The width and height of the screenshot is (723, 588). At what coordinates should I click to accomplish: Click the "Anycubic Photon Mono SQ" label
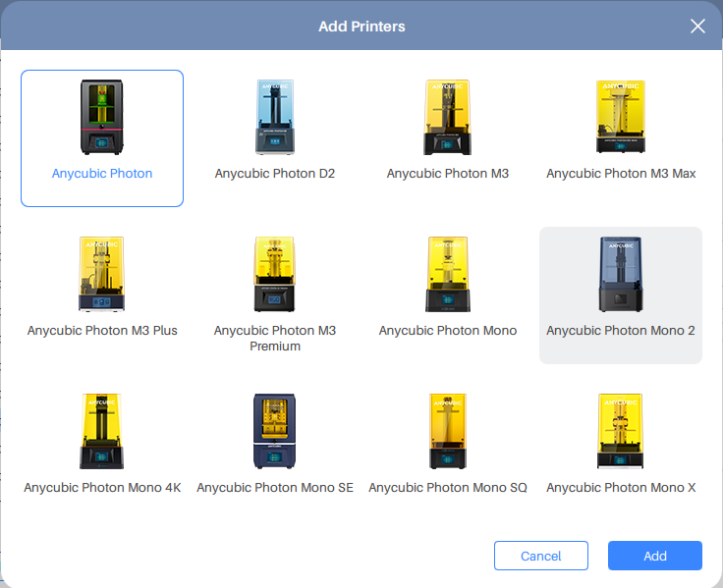(448, 488)
